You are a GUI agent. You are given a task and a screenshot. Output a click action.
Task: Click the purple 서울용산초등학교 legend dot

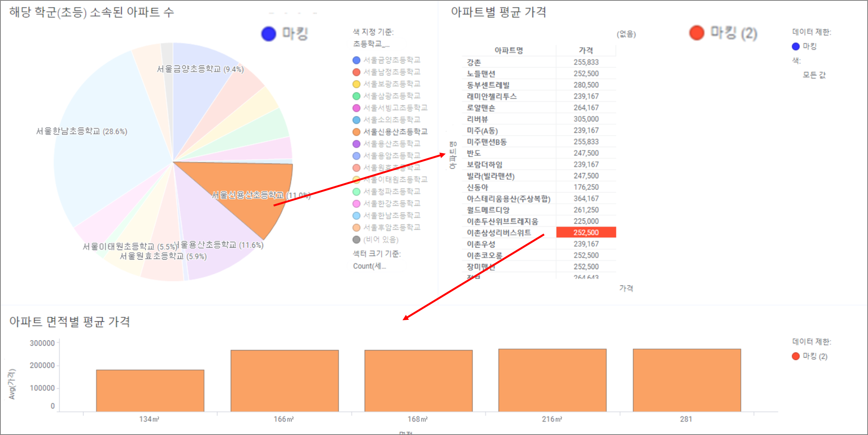click(356, 144)
